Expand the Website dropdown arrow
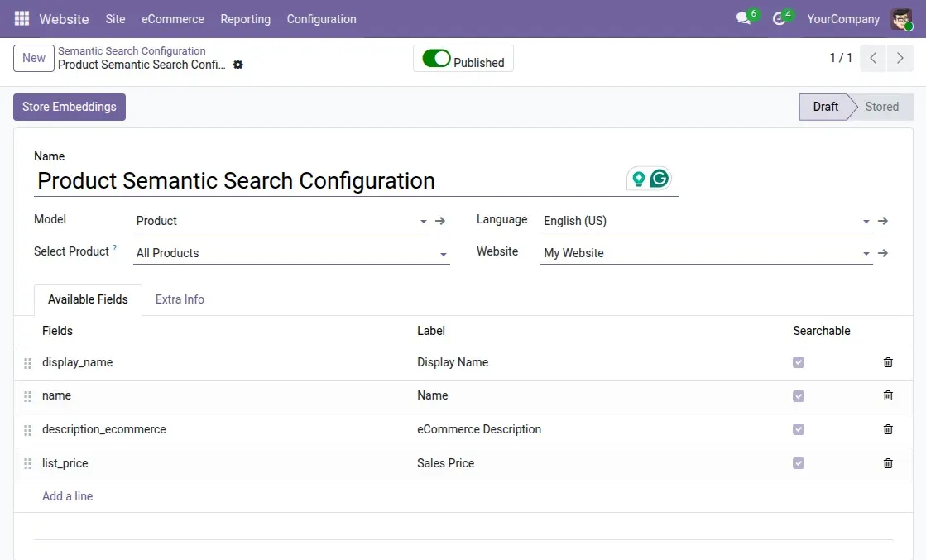926x560 pixels. tap(866, 254)
